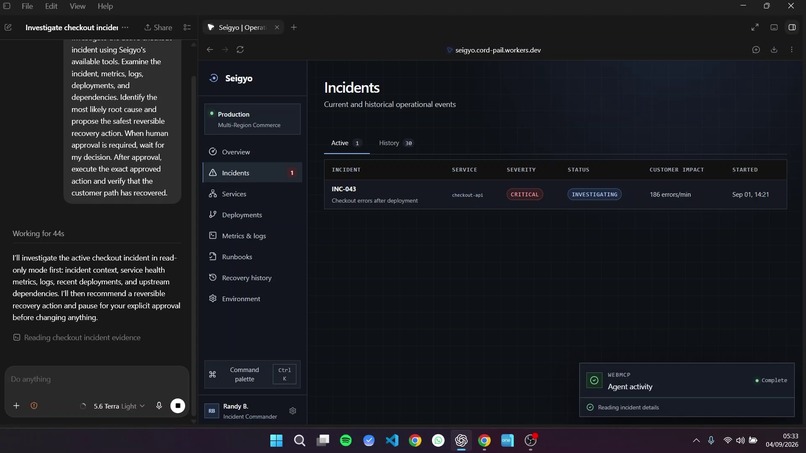Click the orange warning icon in chat bar
This screenshot has width=806, height=453.
point(34,406)
